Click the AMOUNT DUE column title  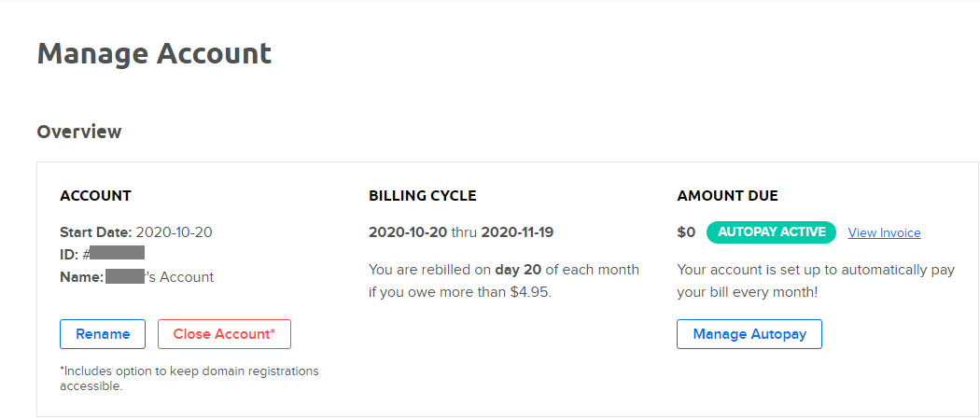pyautogui.click(x=727, y=196)
